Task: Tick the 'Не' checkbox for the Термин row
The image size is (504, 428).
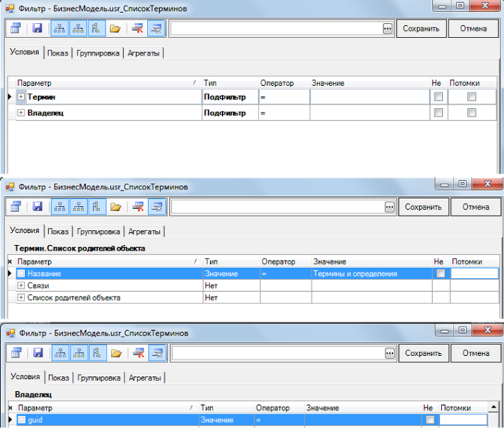Action: (x=436, y=97)
